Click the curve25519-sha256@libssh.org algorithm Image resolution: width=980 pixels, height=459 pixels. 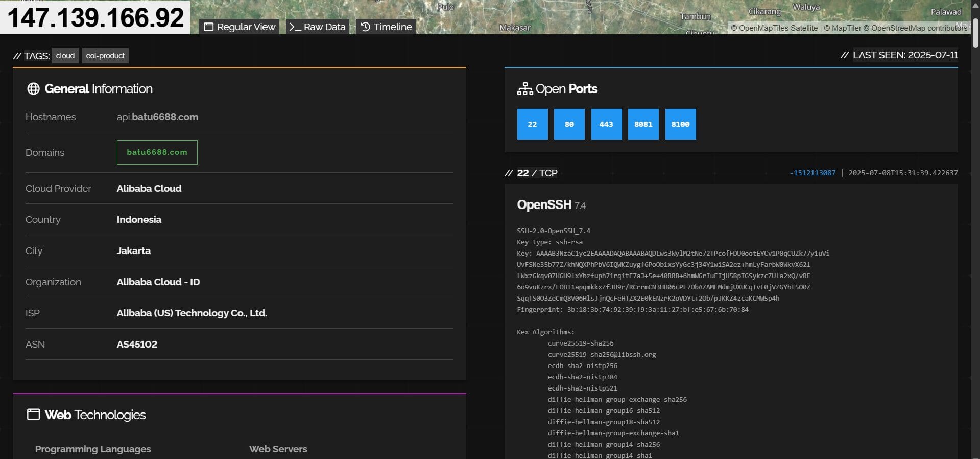[602, 354]
